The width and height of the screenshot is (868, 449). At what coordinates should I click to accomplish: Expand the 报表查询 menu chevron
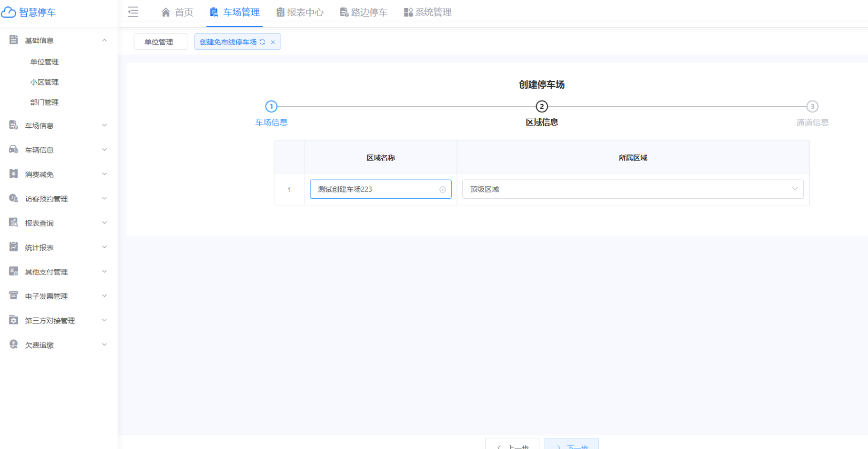pyautogui.click(x=105, y=222)
